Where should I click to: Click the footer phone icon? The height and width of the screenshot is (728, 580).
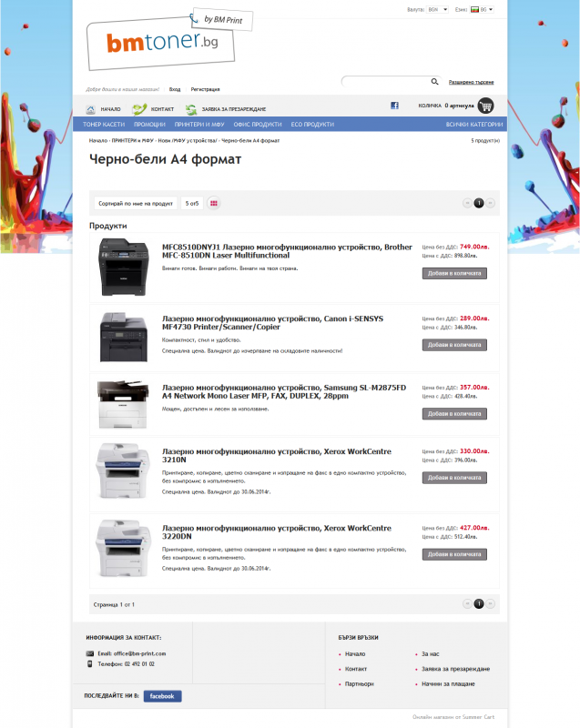pyautogui.click(x=90, y=664)
